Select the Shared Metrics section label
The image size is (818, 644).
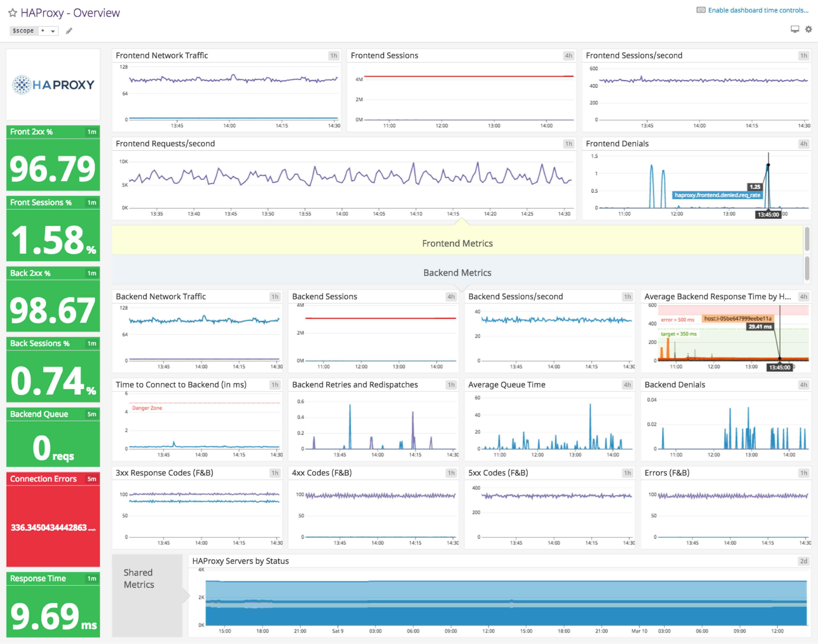(x=138, y=579)
